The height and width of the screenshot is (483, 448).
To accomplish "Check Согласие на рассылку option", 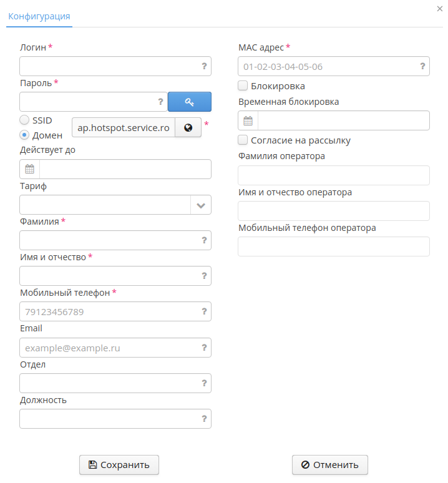I will point(243,140).
